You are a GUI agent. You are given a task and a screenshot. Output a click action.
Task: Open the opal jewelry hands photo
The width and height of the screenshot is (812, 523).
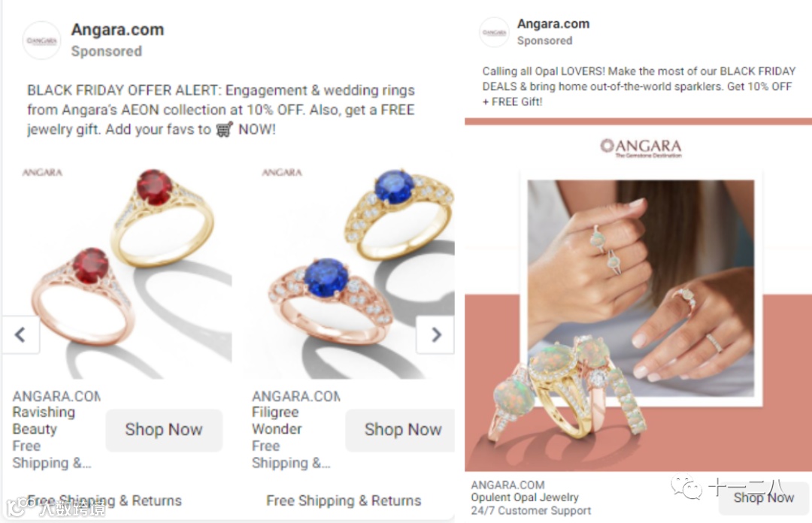[x=641, y=289]
